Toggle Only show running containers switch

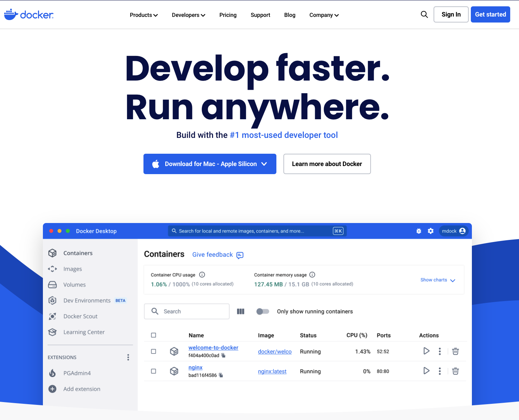pyautogui.click(x=263, y=311)
